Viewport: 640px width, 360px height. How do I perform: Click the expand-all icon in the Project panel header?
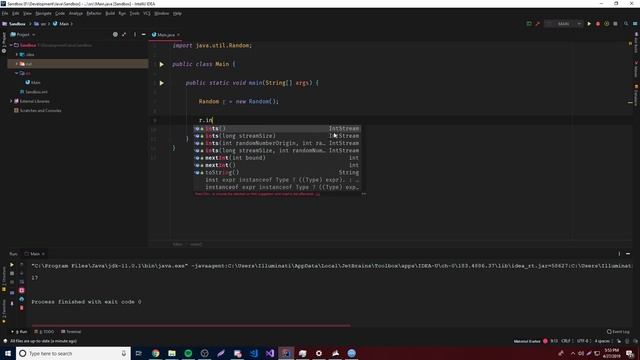124,35
